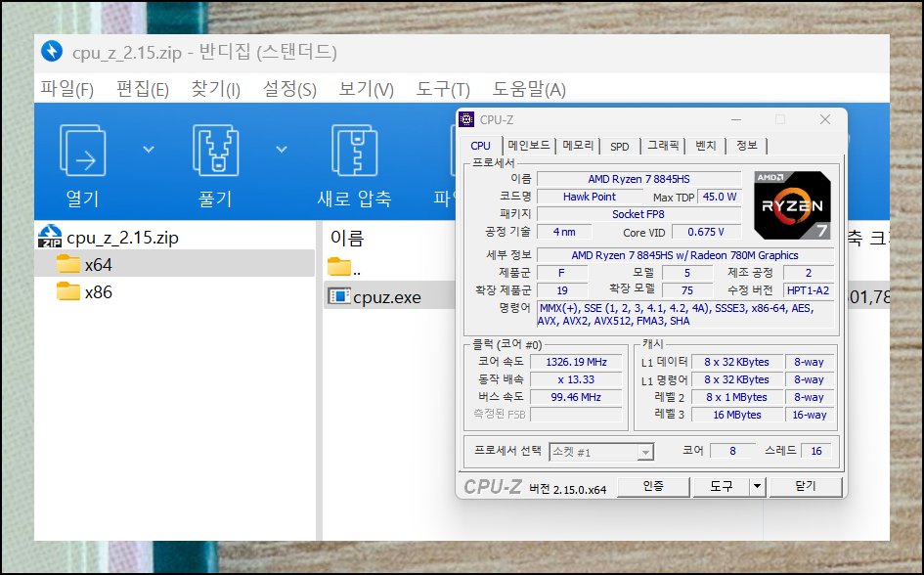Click the 레벨 3 16 MBytes cache value

(x=736, y=415)
